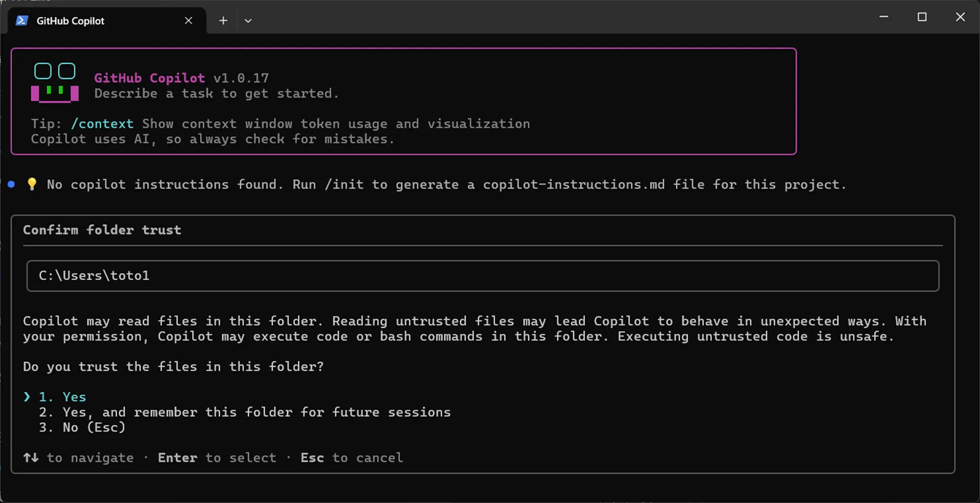
Task: Click the selection arrow beside Yes
Action: (27, 397)
